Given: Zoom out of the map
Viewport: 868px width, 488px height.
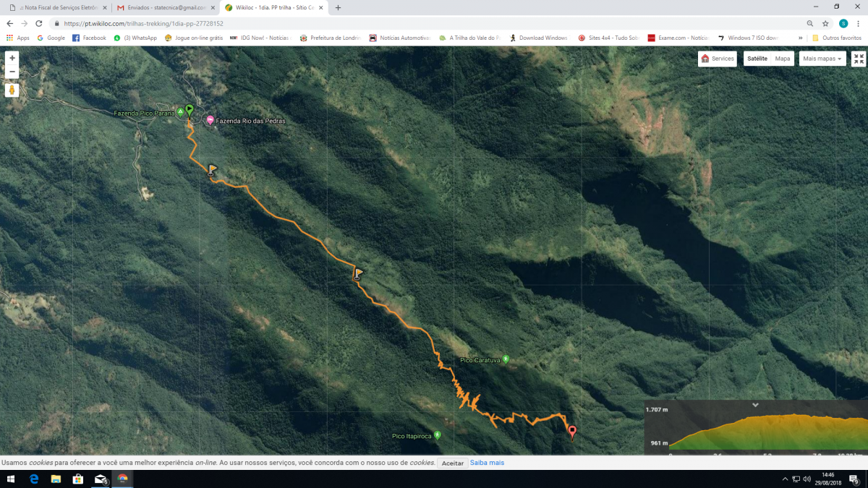Looking at the screenshot, I should [12, 72].
